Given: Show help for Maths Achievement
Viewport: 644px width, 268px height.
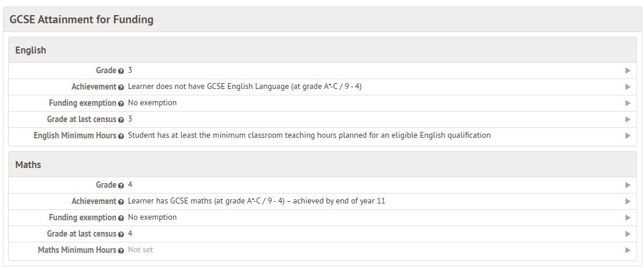Looking at the screenshot, I should (121, 202).
